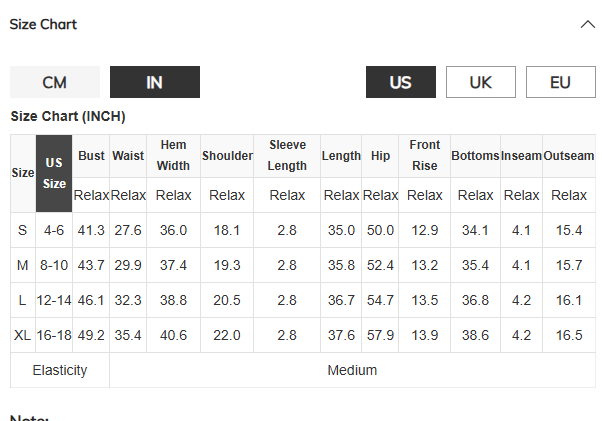This screenshot has height=421, width=604.
Task: Click the Size Chart heading
Action: click(x=43, y=25)
